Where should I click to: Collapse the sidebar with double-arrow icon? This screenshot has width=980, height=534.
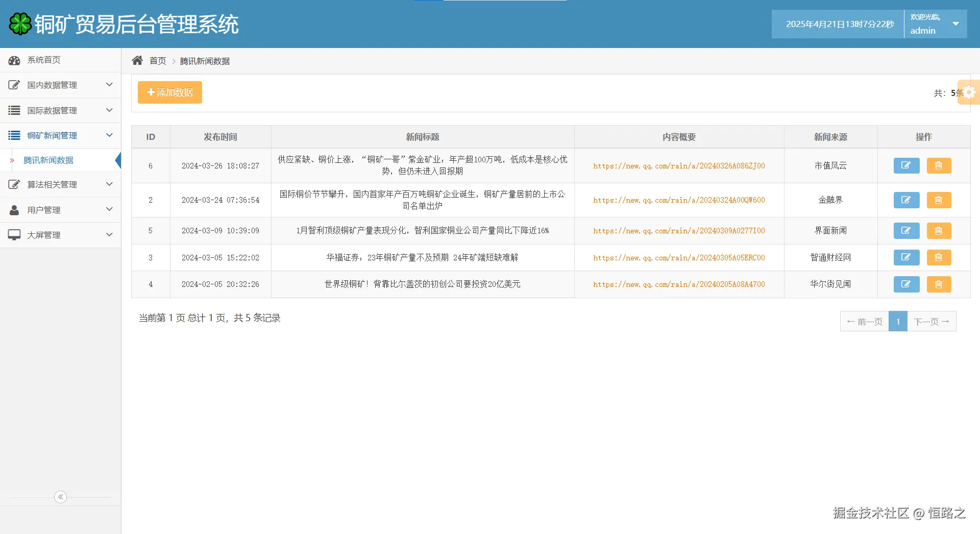click(x=60, y=497)
